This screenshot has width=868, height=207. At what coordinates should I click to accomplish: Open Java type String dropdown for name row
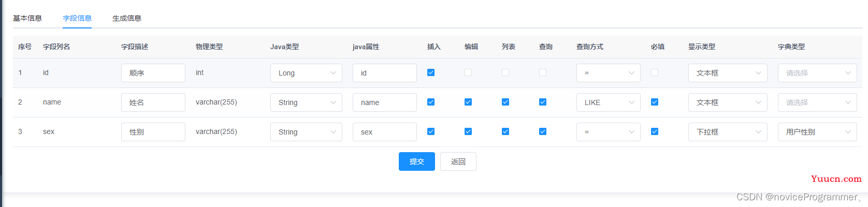306,102
